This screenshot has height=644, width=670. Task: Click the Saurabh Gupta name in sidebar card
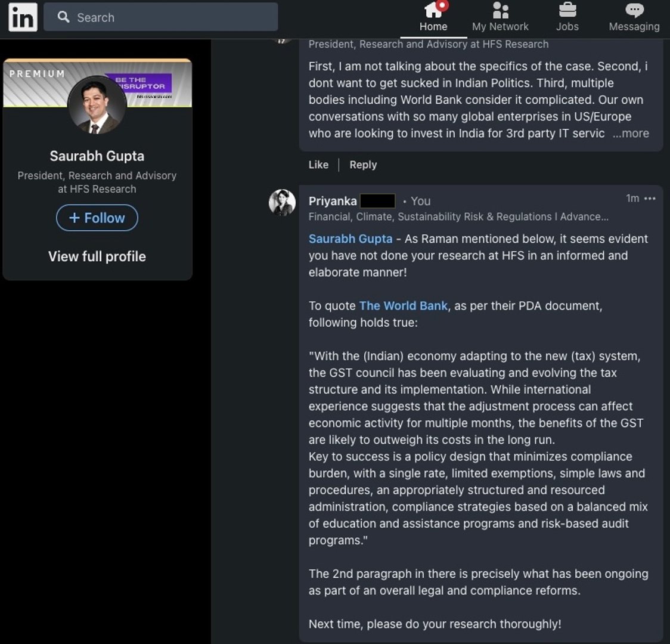click(97, 156)
